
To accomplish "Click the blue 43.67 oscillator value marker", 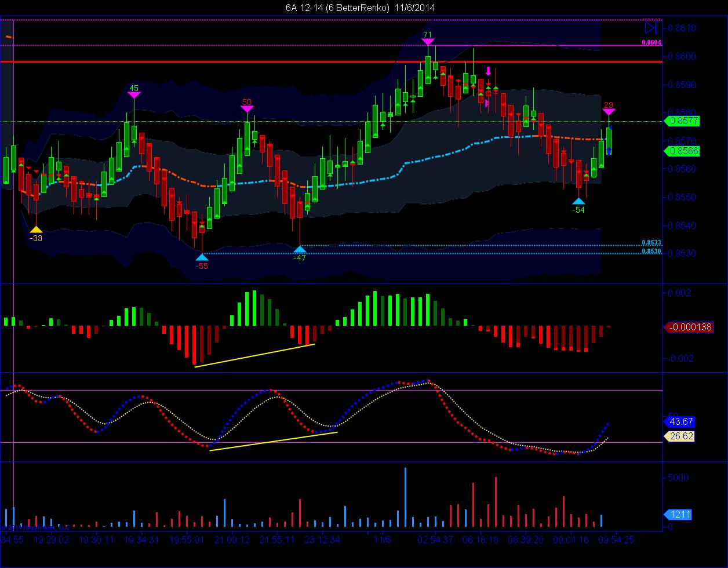I will click(x=679, y=421).
